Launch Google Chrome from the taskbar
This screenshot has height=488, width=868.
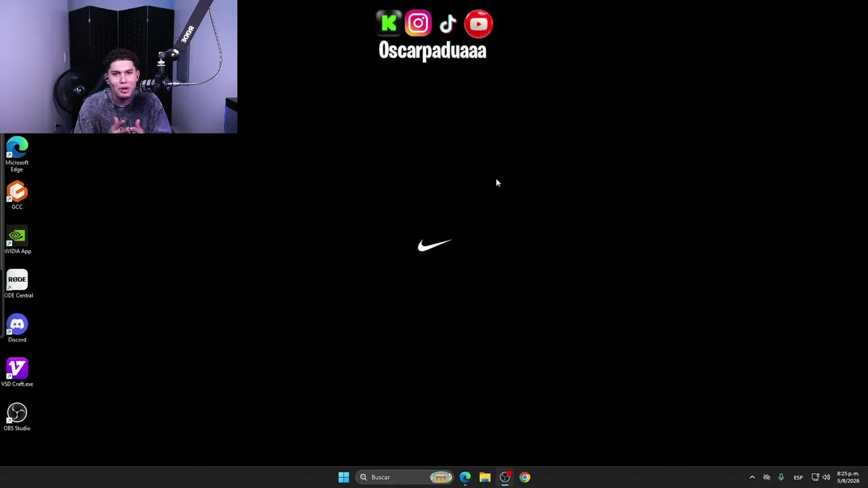pos(525,477)
